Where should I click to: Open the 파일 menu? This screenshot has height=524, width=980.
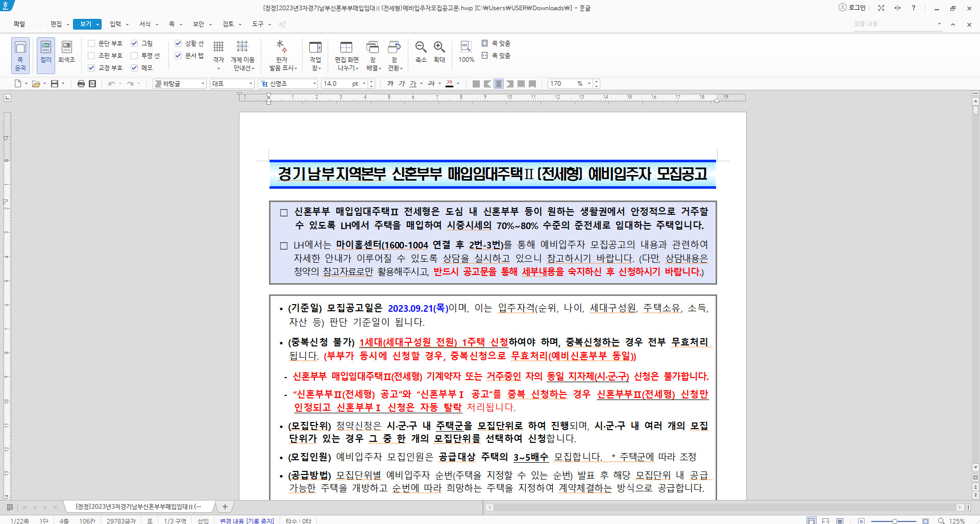point(19,24)
